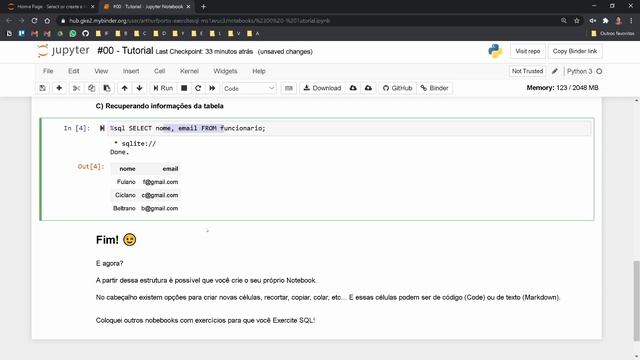Run the selected cell
Image resolution: width=640 pixels, height=360 pixels.
click(x=163, y=88)
